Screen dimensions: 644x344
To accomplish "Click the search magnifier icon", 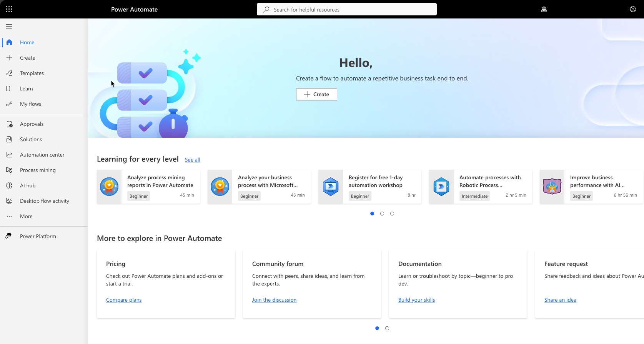I will pyautogui.click(x=266, y=10).
